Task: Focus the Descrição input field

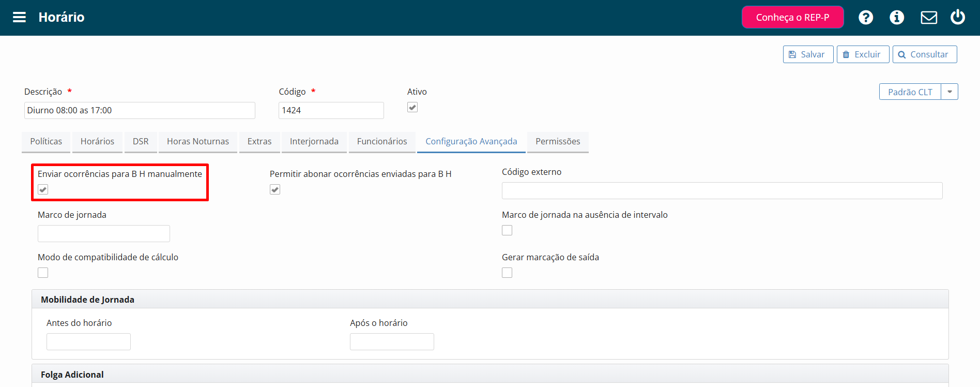Action: tap(140, 110)
